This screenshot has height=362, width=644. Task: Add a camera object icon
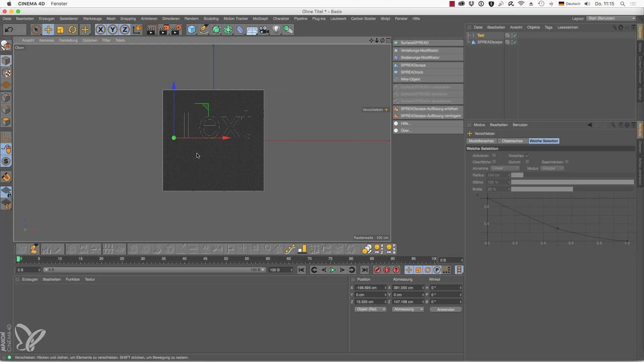[x=264, y=30]
